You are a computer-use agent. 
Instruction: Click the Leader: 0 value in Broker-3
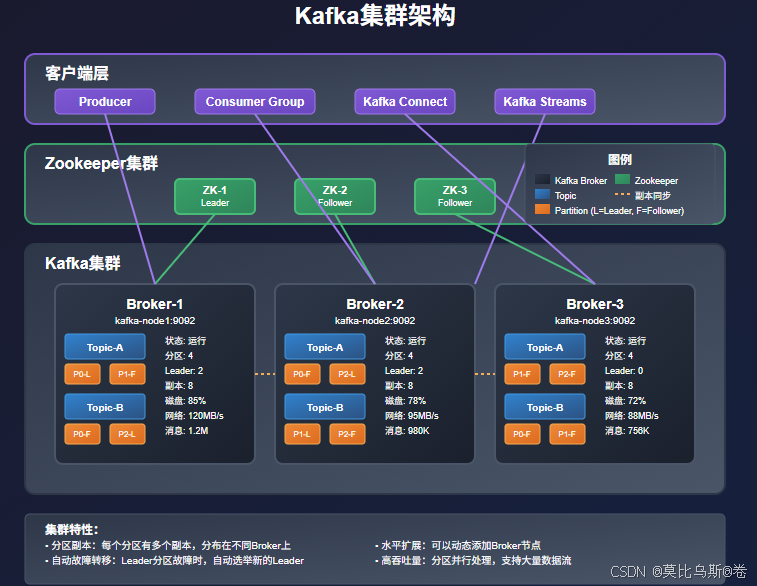click(x=624, y=371)
